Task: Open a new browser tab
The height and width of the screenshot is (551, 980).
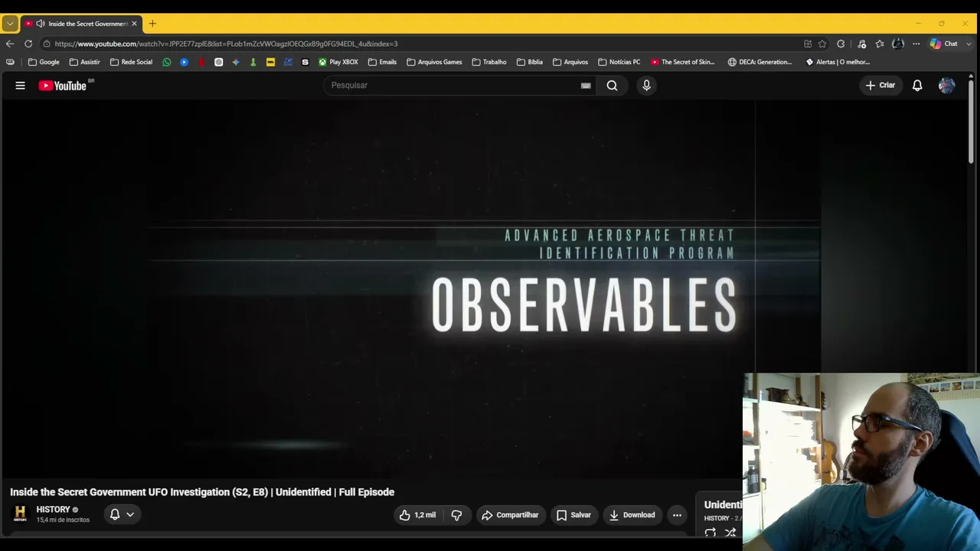Action: [x=152, y=24]
